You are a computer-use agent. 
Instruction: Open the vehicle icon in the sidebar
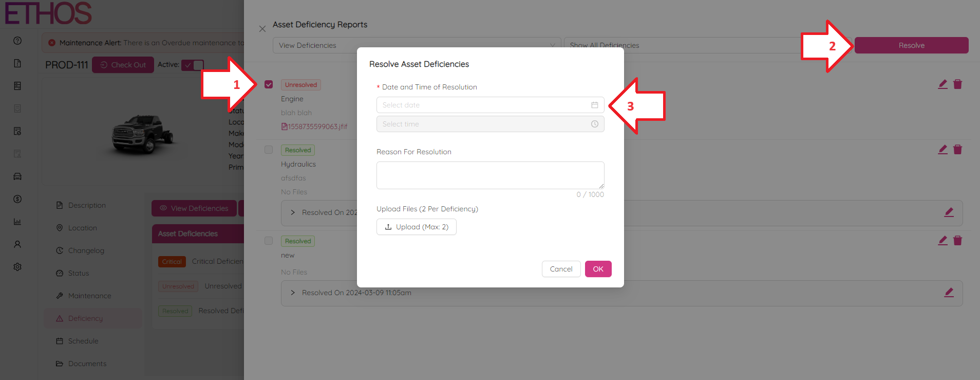[17, 176]
